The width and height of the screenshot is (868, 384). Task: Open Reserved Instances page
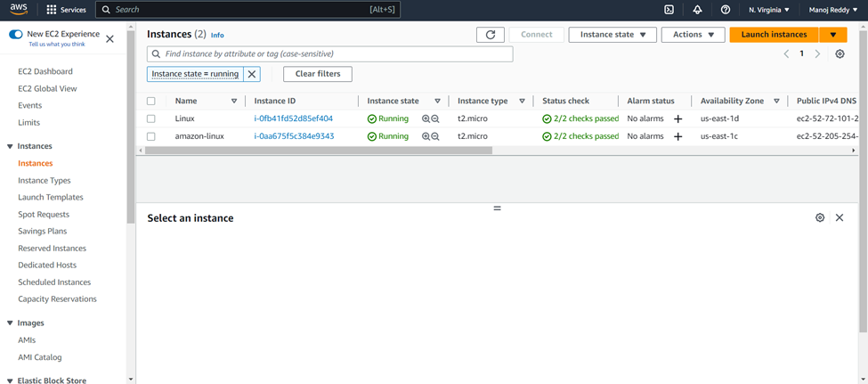[52, 249]
